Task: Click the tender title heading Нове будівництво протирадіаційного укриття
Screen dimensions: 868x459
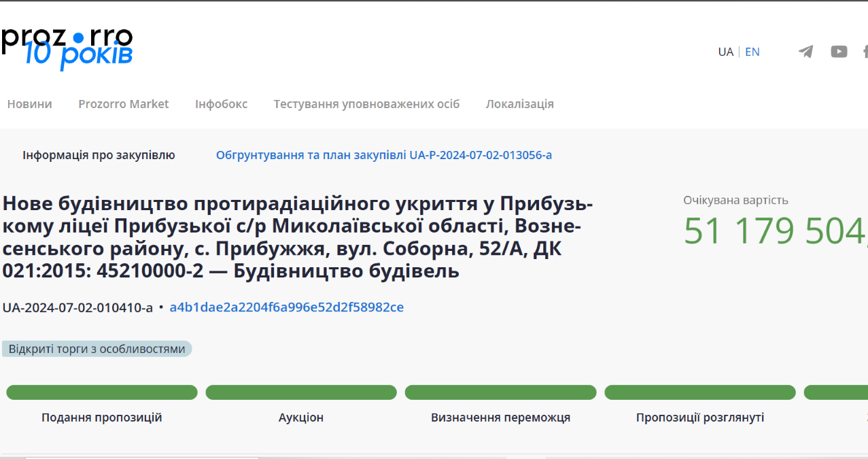Action: coord(298,237)
